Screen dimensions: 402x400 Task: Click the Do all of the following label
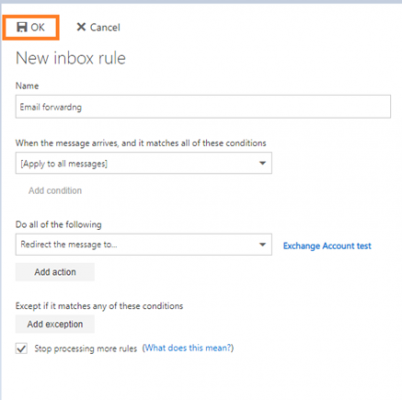(58, 224)
